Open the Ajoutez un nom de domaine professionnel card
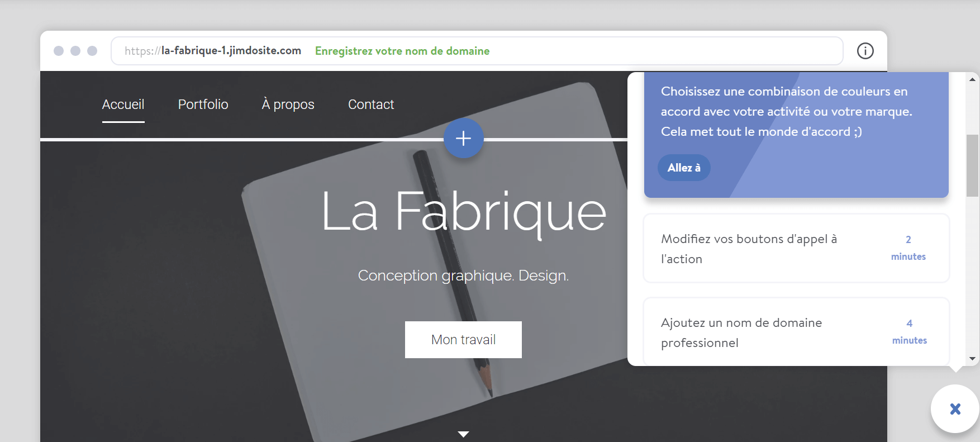Screen dimensions: 980x442 pyautogui.click(x=796, y=332)
